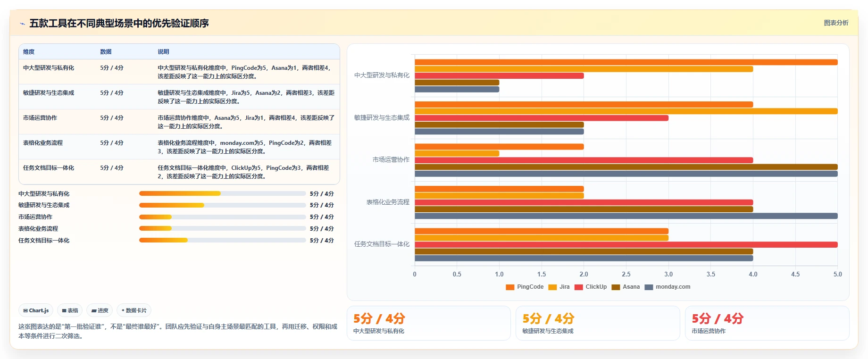This screenshot has height=359, width=868.
Task: Click the Jira bar in 敏捷研发与生态集成 group
Action: pos(626,111)
